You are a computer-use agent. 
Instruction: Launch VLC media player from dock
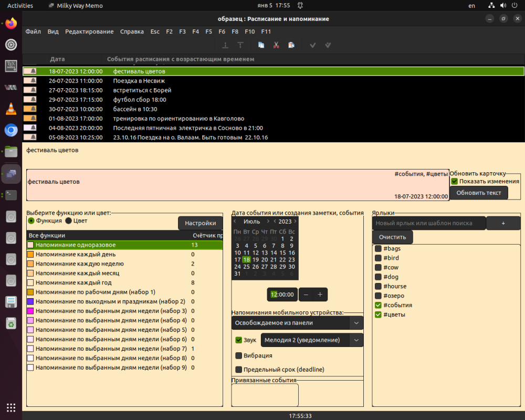(x=11, y=109)
